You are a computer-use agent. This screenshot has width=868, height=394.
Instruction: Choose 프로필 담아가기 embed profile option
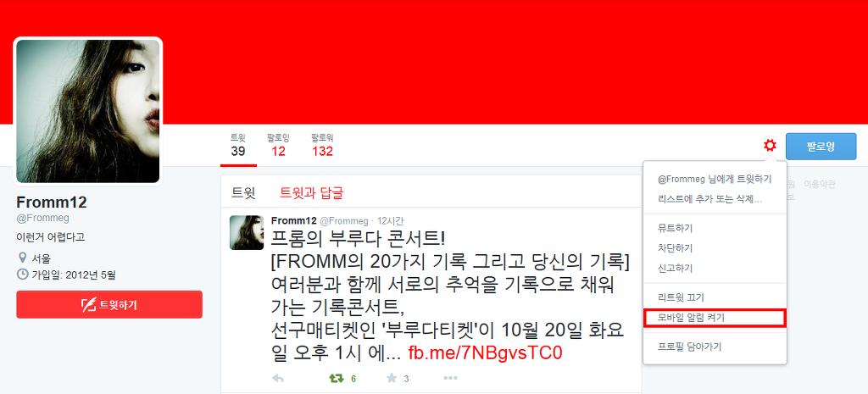(715, 347)
